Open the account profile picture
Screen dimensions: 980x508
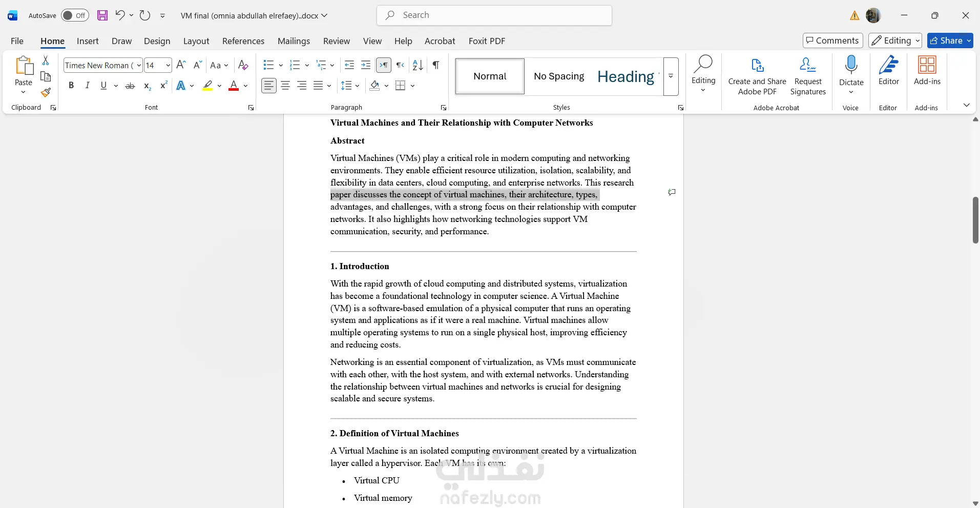click(873, 15)
